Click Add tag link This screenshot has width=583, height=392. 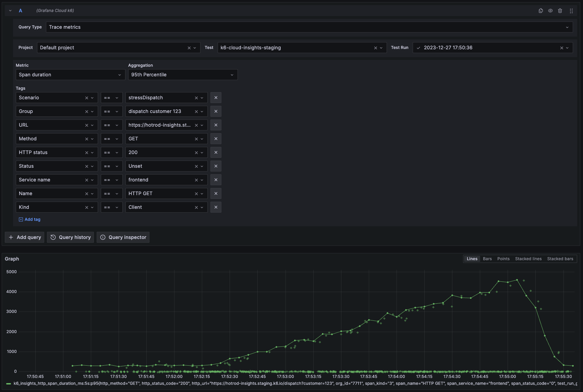[30, 219]
